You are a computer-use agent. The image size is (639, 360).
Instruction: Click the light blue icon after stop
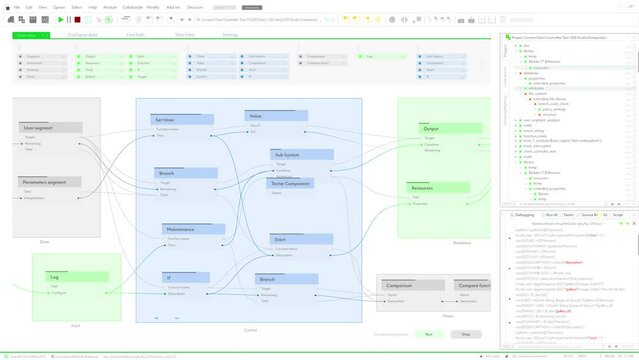coord(88,20)
